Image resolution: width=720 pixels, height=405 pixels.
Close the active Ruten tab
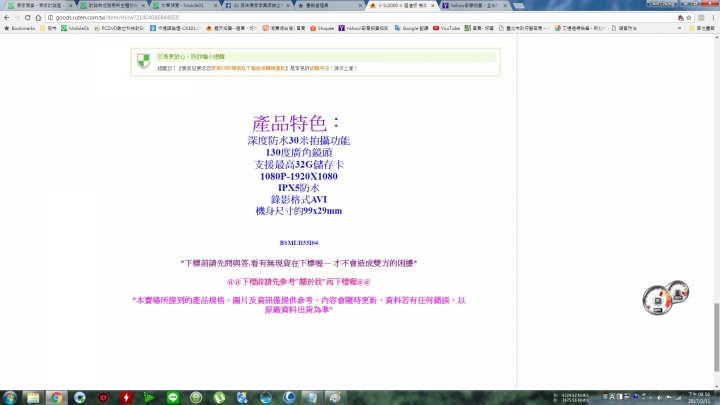tap(432, 6)
